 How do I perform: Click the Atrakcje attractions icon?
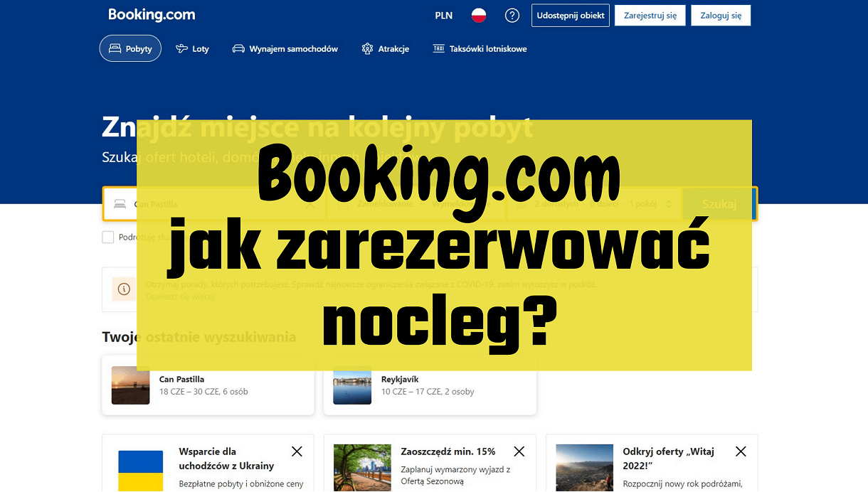tap(366, 48)
